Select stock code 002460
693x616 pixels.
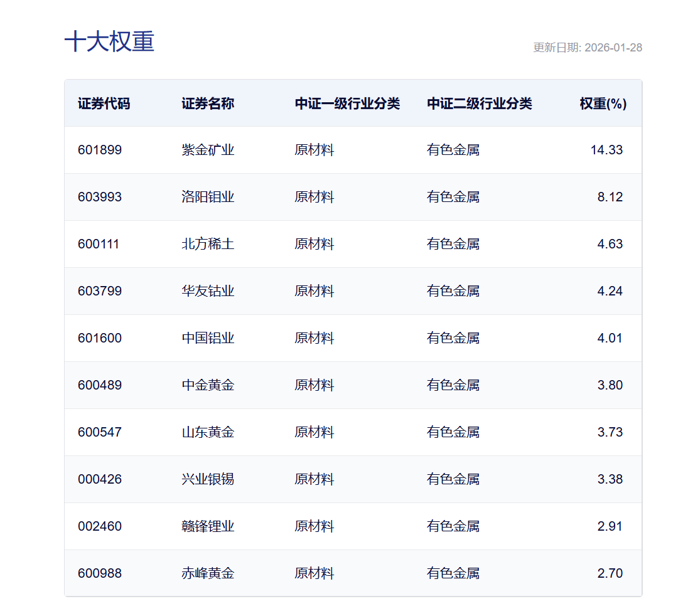click(x=100, y=526)
